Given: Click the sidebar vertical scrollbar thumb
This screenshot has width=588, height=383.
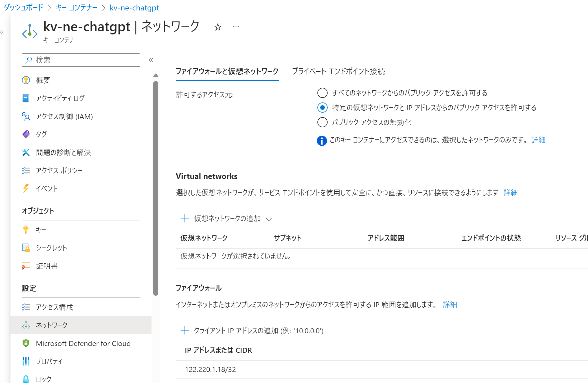Looking at the screenshot, I should (156, 188).
